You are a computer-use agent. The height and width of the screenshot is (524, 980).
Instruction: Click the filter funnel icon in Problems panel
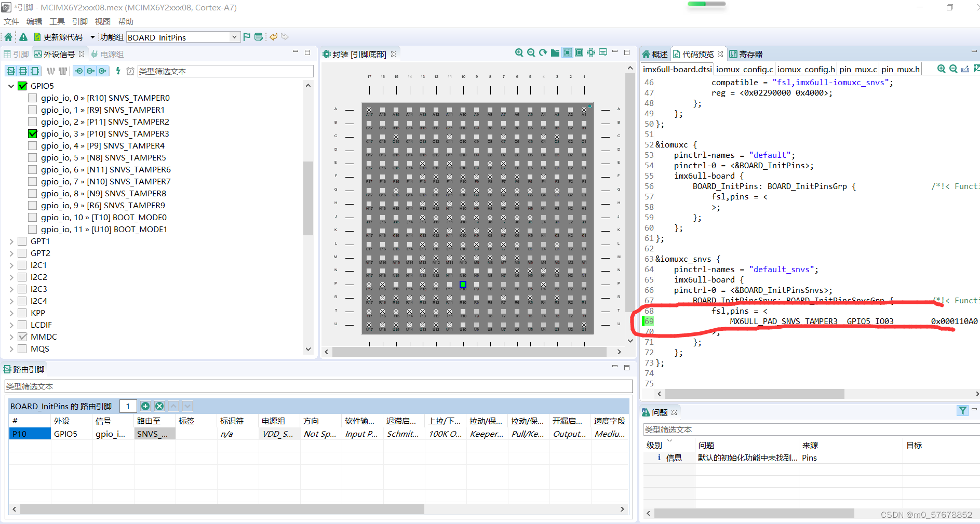[x=962, y=411]
